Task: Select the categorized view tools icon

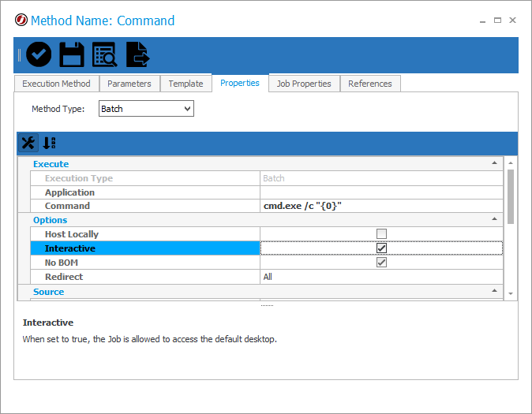Action: tap(28, 143)
